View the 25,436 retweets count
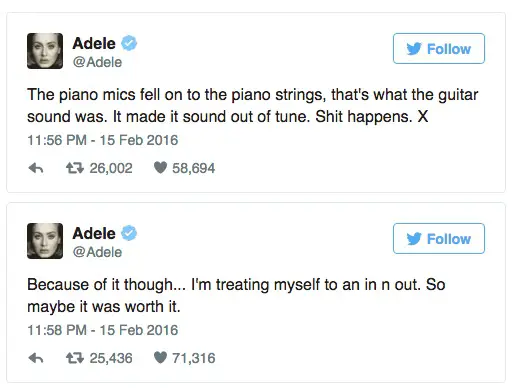Viewport: 515px width, 392px height. pos(111,358)
